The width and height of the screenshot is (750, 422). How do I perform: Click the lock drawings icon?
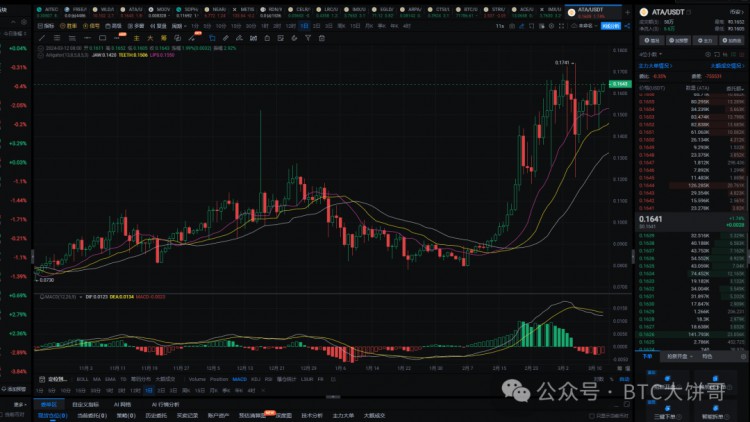[267, 38]
